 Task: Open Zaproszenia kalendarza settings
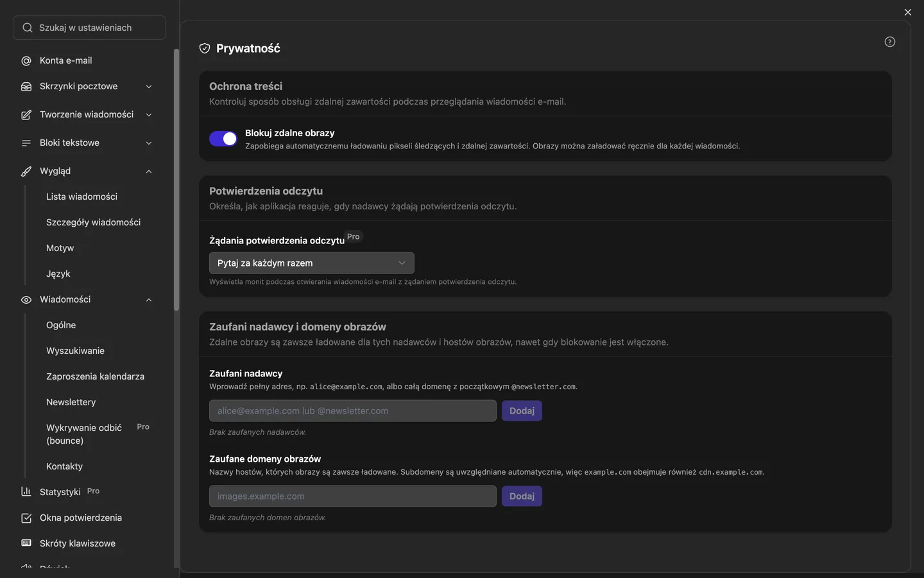(95, 376)
